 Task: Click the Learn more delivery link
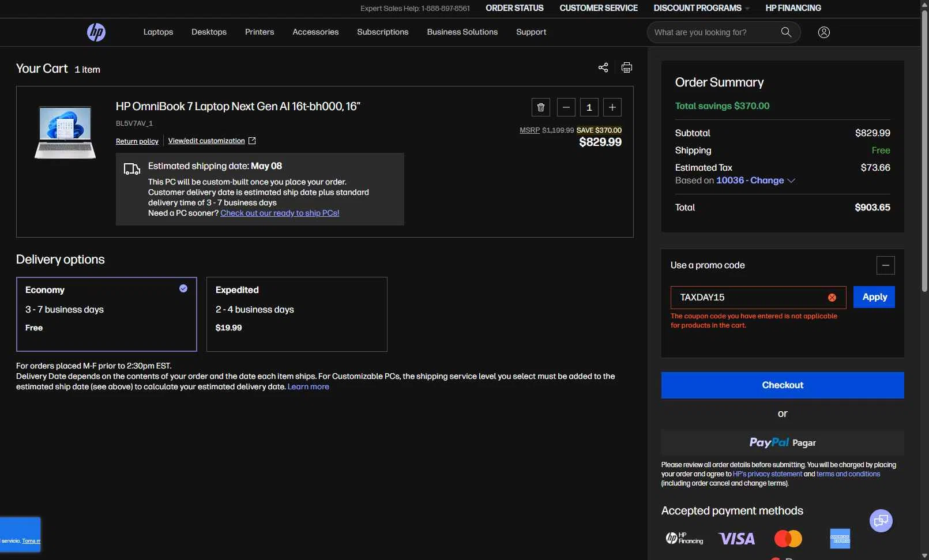(309, 387)
